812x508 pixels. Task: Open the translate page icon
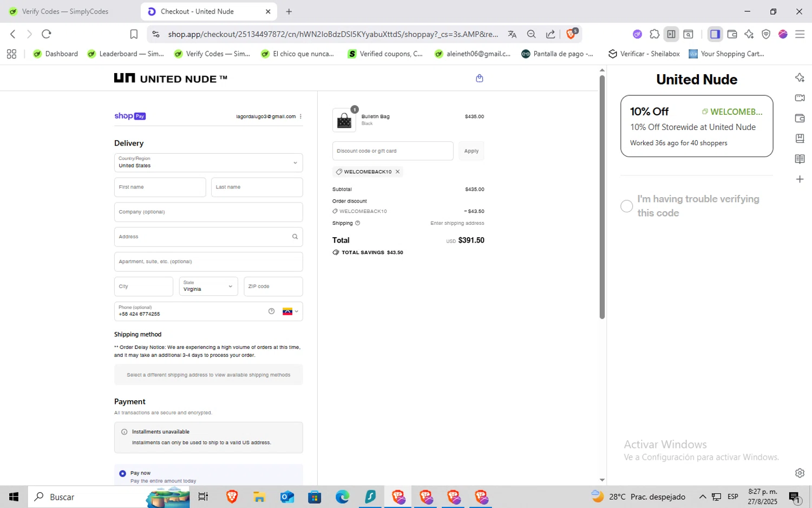(512, 34)
